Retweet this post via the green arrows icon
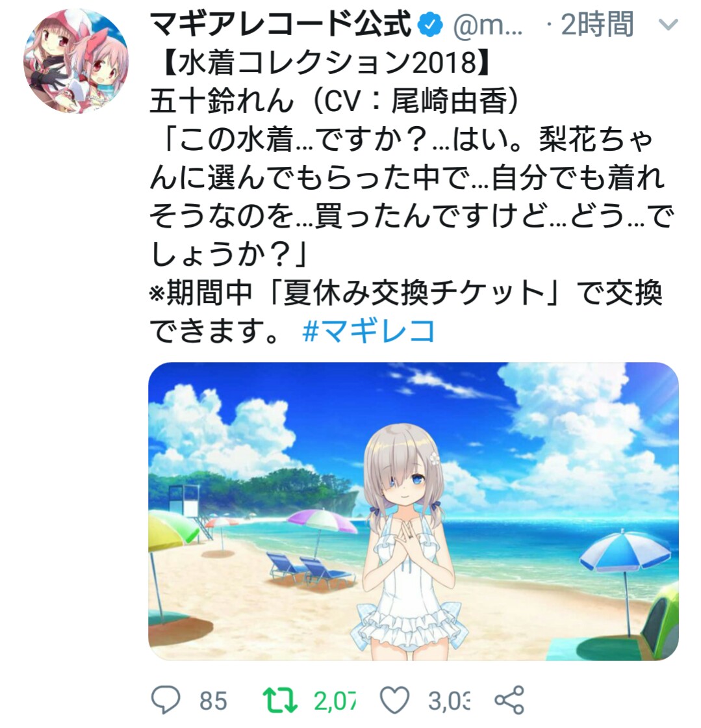Viewport: 701px width, 728px height. click(280, 701)
